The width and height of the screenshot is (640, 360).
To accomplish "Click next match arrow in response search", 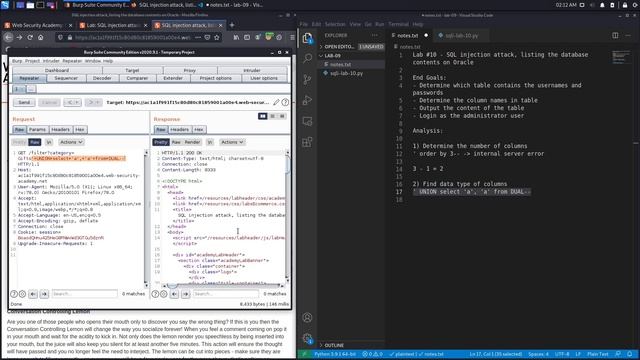I will (x=186, y=294).
